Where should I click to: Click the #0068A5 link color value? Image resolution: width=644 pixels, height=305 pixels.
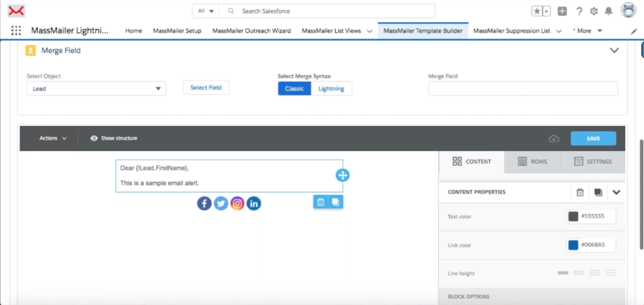(x=592, y=245)
